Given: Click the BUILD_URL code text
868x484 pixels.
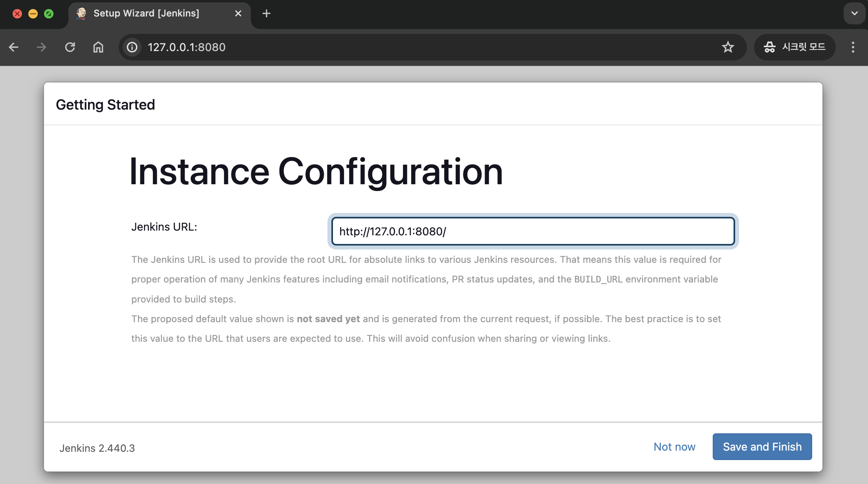Looking at the screenshot, I should (598, 279).
